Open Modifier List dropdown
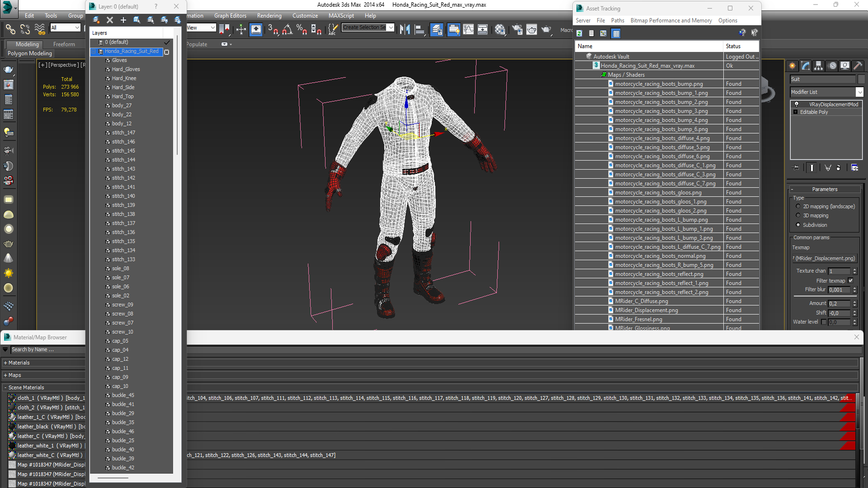The height and width of the screenshot is (488, 868). (859, 92)
